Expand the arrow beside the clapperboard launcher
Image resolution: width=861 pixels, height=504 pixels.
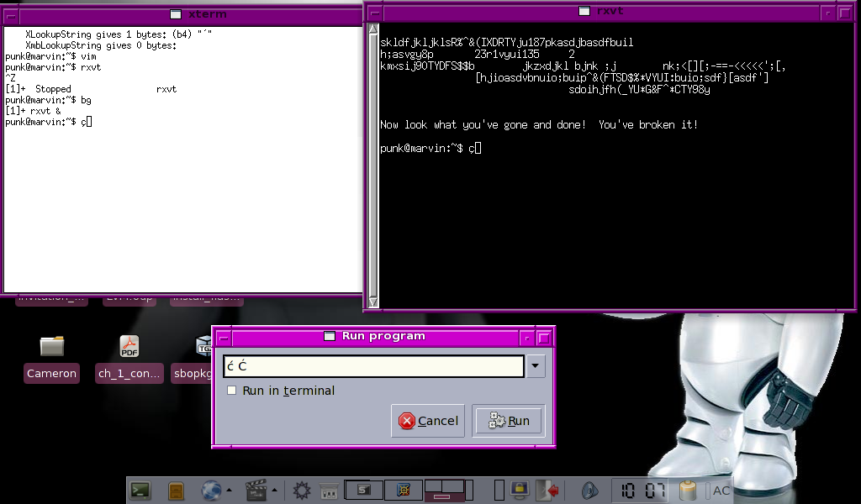274,490
